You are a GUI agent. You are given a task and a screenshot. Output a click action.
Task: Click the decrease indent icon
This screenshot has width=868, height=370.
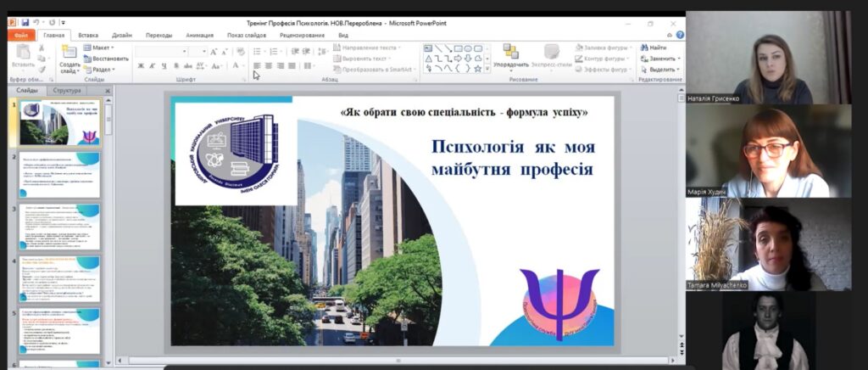point(294,52)
